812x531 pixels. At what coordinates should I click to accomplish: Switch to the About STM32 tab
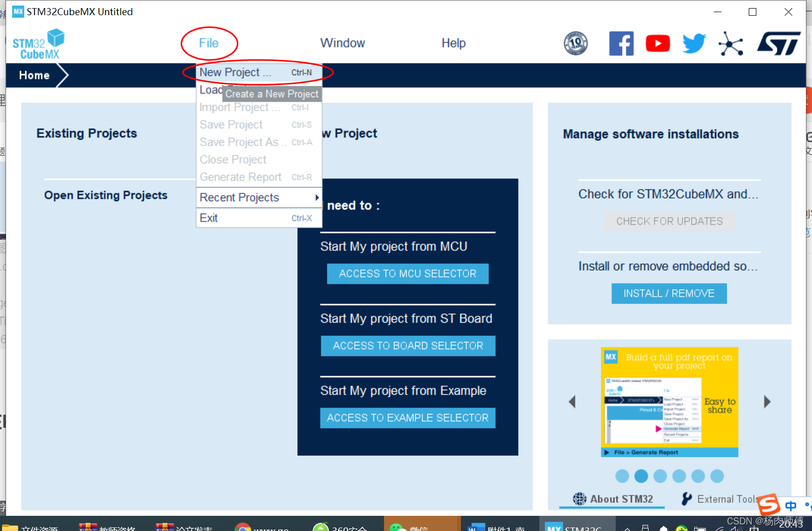pos(613,499)
